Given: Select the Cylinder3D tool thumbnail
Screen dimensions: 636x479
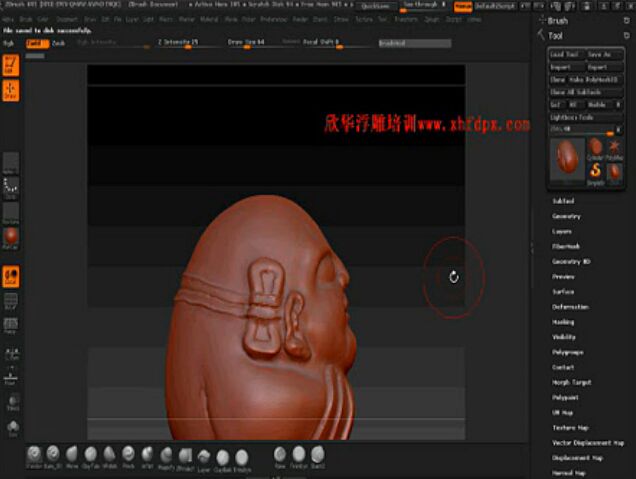Looking at the screenshot, I should (x=595, y=149).
